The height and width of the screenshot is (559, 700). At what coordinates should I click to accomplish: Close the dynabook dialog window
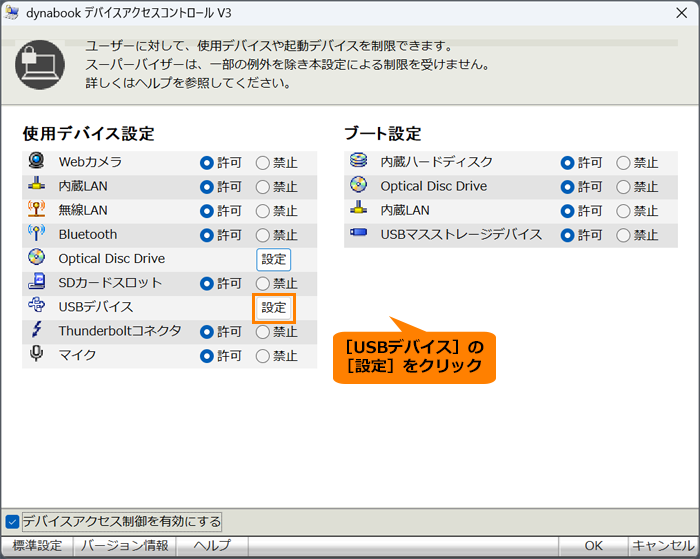(682, 13)
